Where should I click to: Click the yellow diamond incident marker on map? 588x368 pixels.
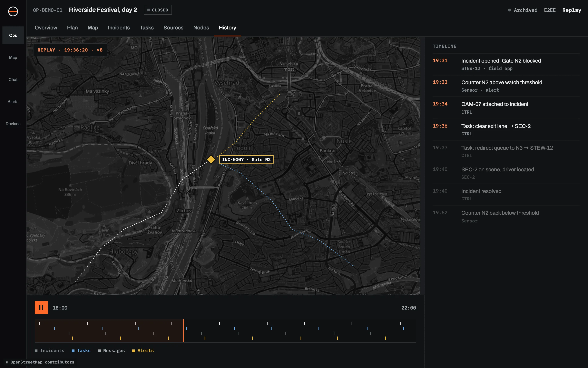coord(211,159)
